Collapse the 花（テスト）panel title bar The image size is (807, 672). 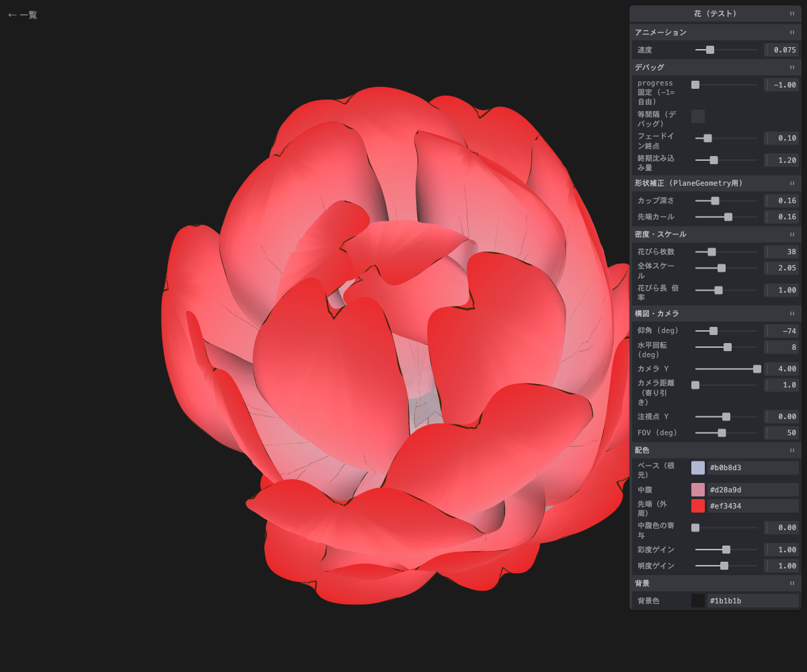pos(716,13)
